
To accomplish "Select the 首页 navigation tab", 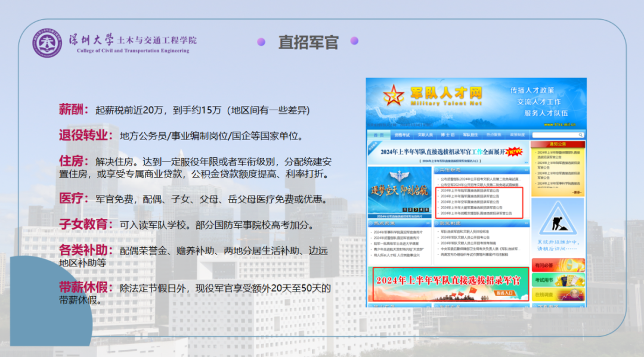I will pos(379,135).
